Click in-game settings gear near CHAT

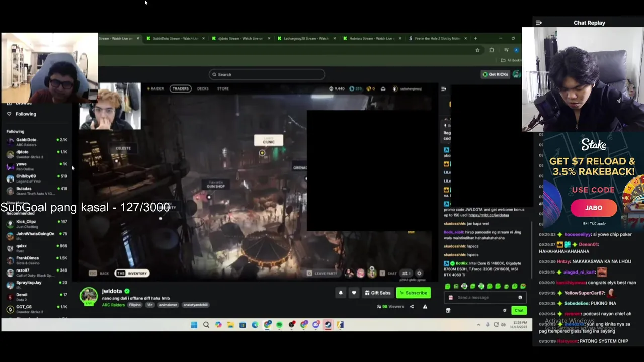[x=419, y=273]
